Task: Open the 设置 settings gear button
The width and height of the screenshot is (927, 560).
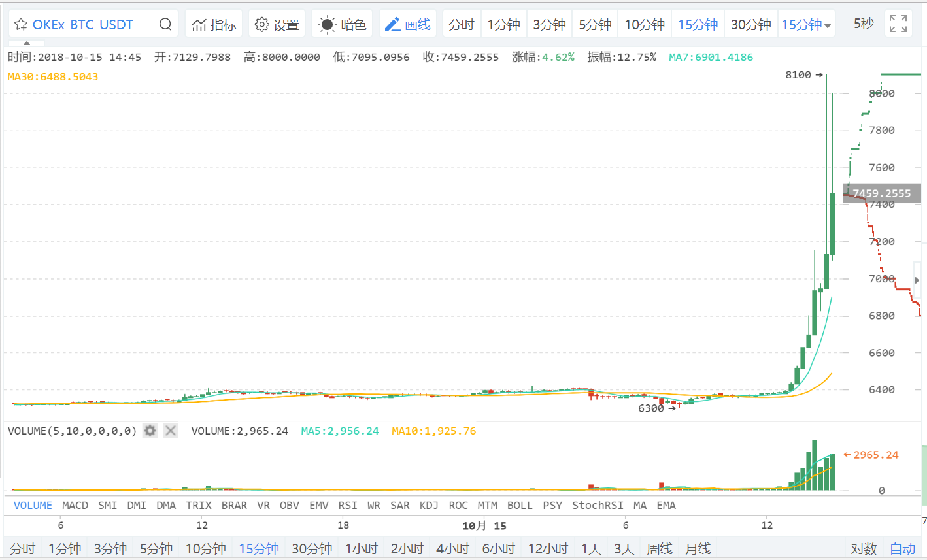Action: click(x=277, y=25)
